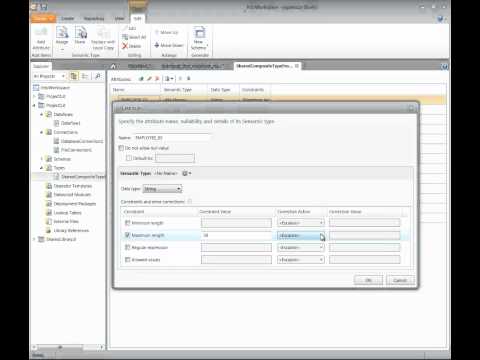The height and width of the screenshot is (360, 480).
Task: Click the pencil edit icon beside Attributes
Action: [149, 79]
